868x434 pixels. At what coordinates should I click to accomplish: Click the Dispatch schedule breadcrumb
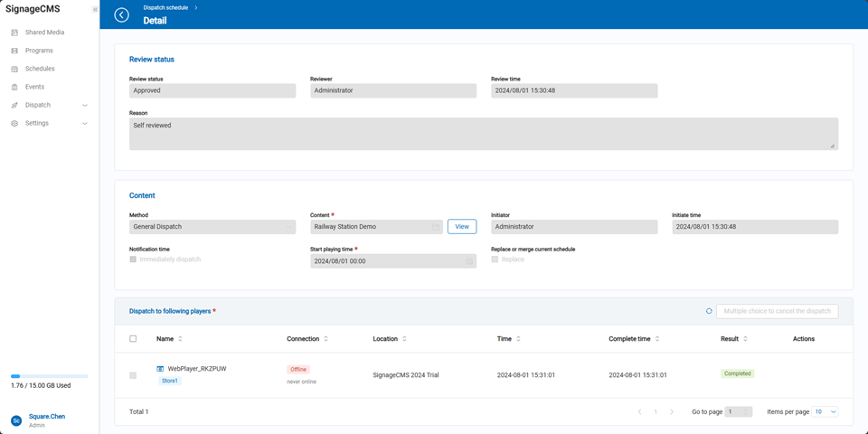tap(165, 7)
